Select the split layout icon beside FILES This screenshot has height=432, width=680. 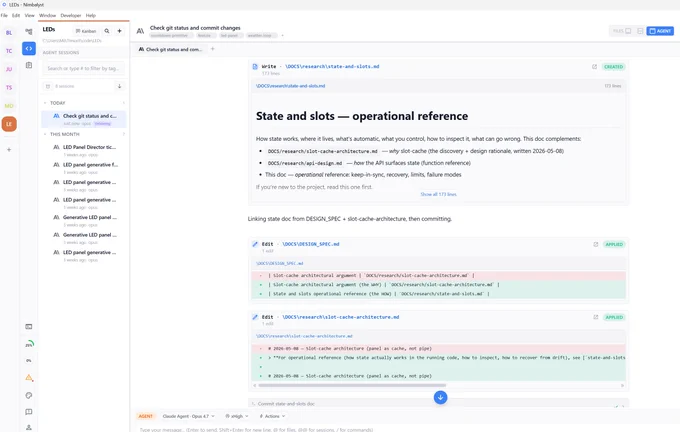point(640,31)
